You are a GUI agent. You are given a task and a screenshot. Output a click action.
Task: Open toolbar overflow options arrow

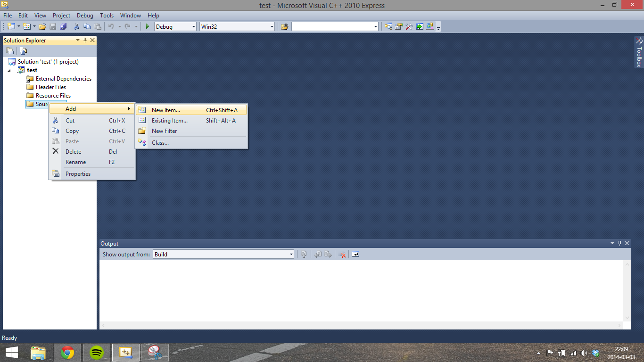click(438, 28)
